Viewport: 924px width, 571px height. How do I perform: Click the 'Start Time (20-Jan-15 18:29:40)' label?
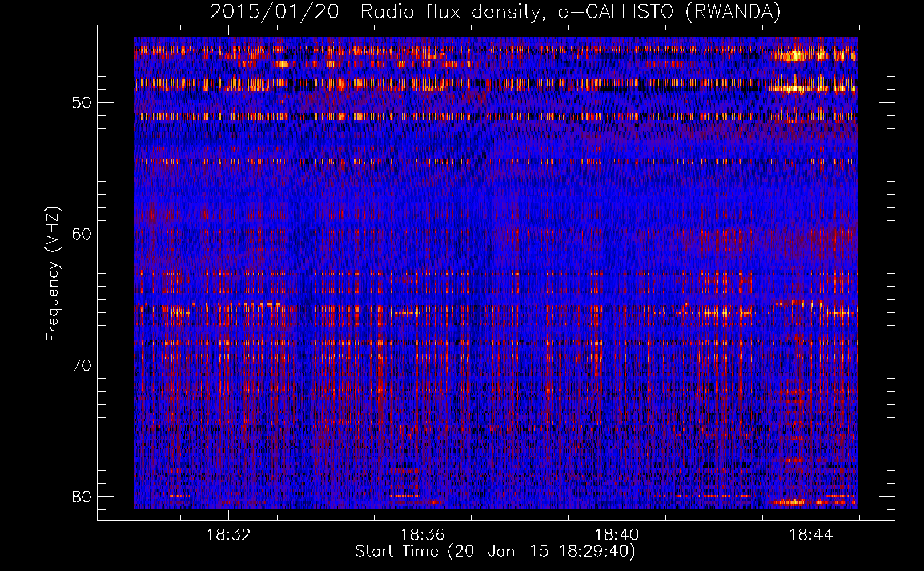495,552
